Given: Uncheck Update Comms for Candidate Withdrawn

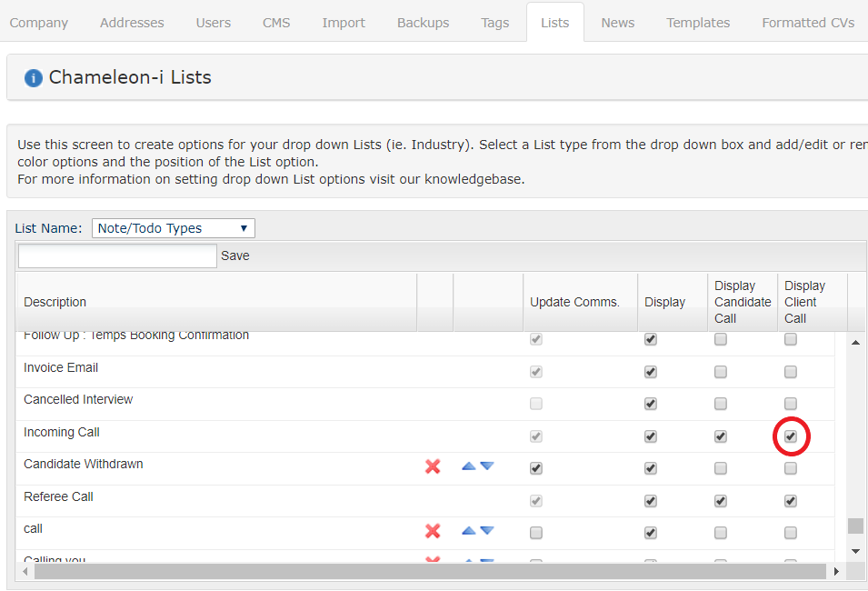Looking at the screenshot, I should click(536, 468).
